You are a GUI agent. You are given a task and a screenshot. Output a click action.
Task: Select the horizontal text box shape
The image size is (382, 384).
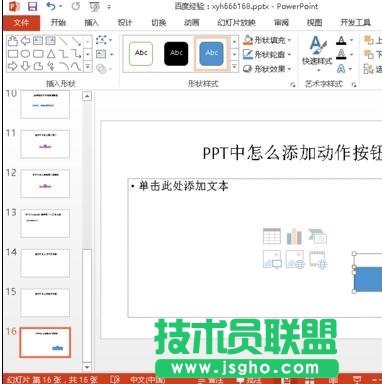[38, 41]
